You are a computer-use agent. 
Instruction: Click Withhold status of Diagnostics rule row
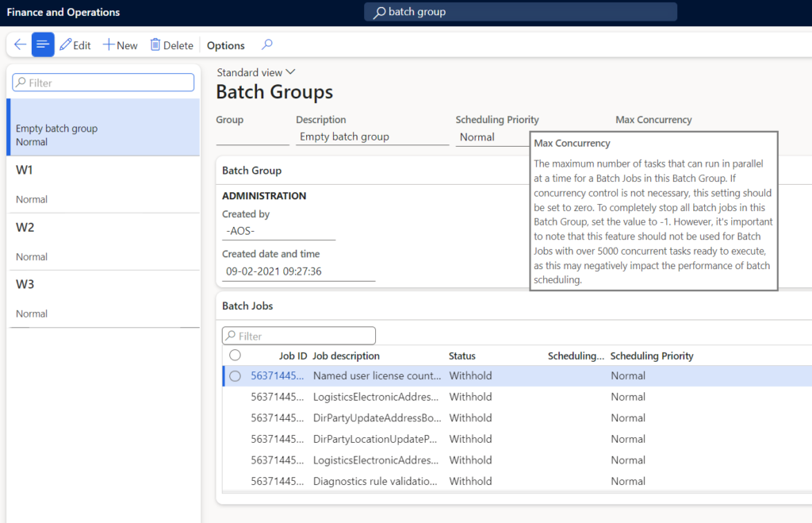470,481
